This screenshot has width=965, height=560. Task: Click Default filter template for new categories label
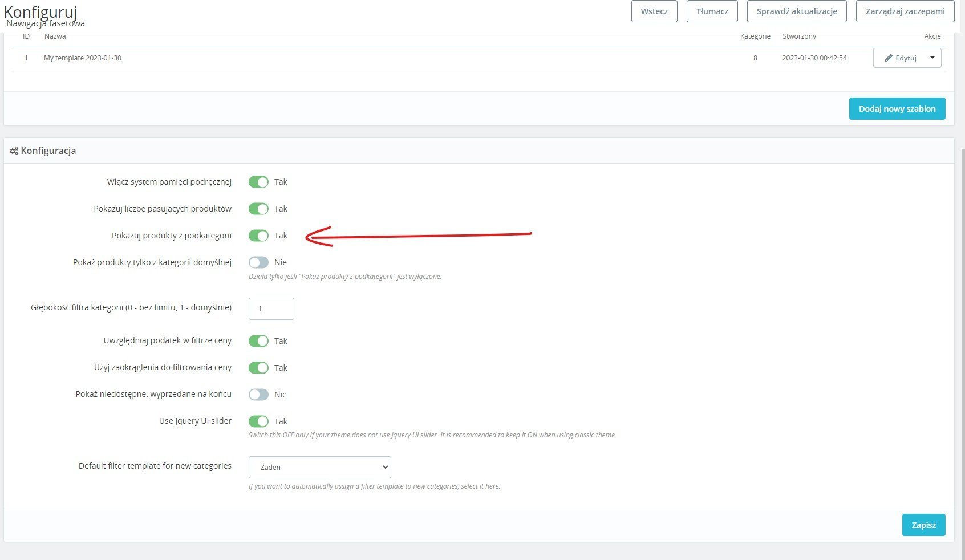click(x=155, y=466)
